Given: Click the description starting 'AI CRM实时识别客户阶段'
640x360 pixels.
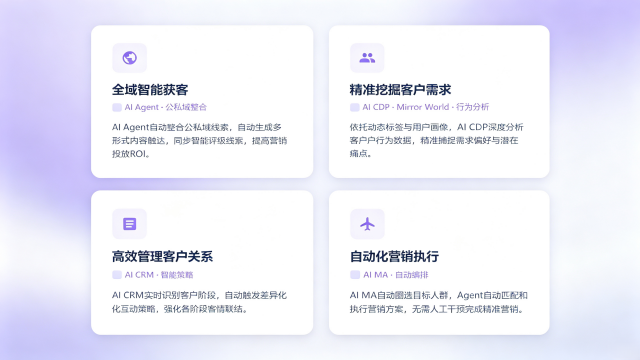Looking at the screenshot, I should point(199,302).
